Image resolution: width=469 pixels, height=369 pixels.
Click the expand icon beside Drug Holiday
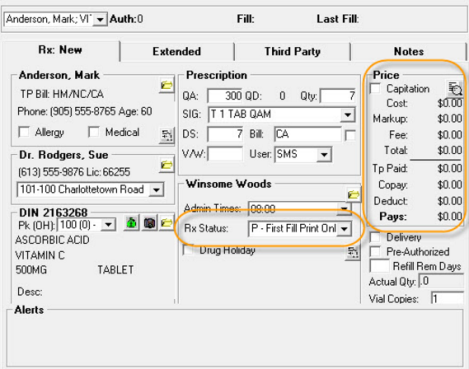coord(353,253)
